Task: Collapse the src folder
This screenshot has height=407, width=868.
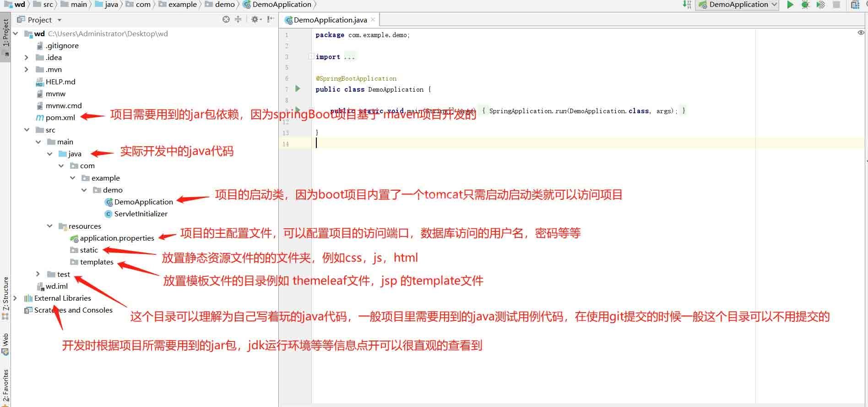Action: (x=27, y=130)
